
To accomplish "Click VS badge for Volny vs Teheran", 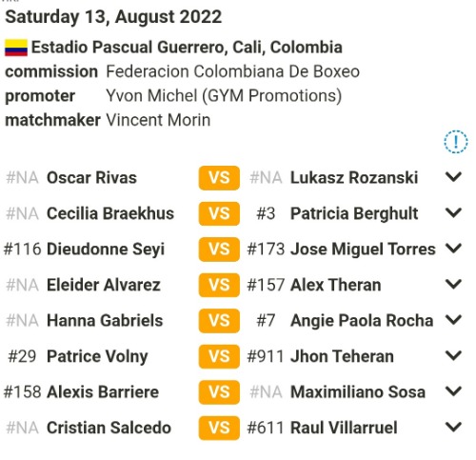I will (x=219, y=356).
